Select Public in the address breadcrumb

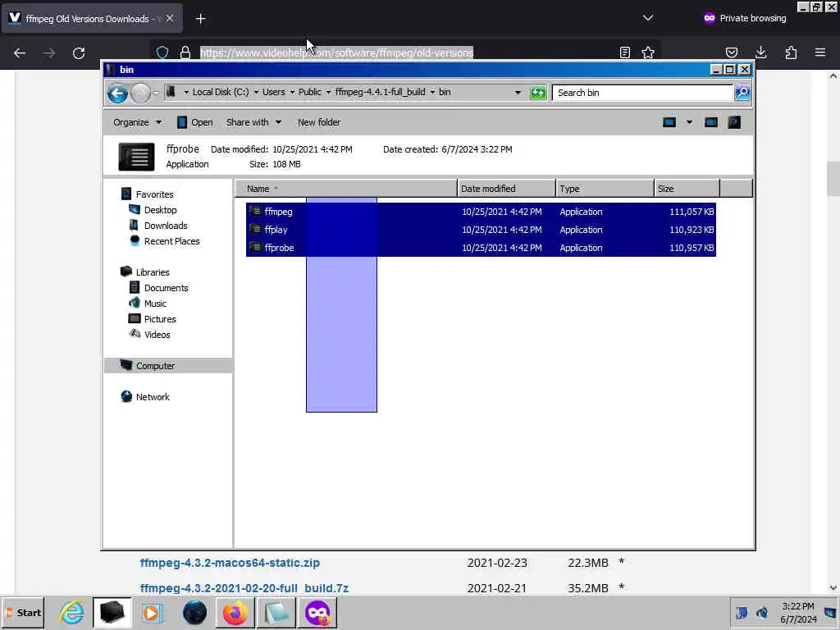[309, 92]
